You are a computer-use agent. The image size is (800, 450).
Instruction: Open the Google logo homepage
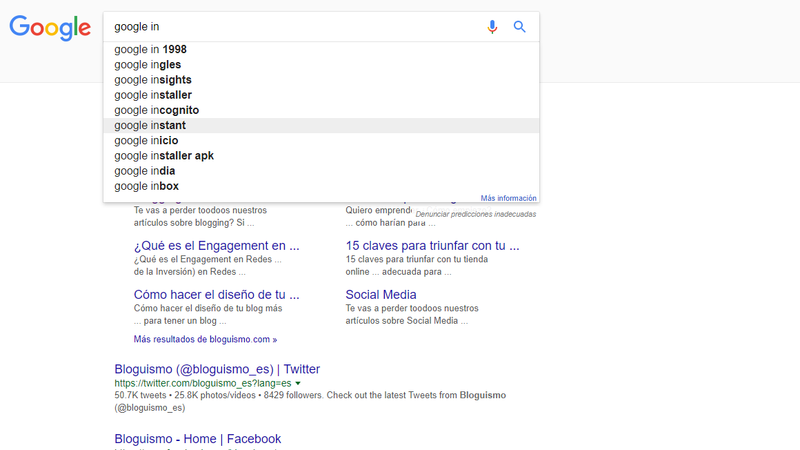pos(50,28)
